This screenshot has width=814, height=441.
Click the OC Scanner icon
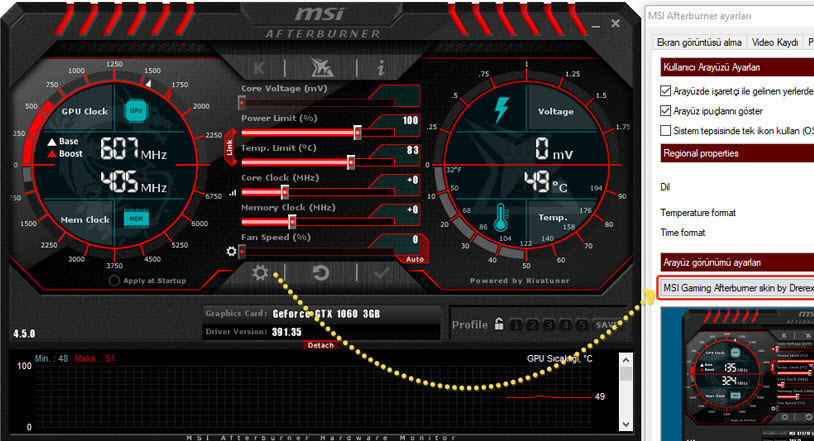coord(321,68)
